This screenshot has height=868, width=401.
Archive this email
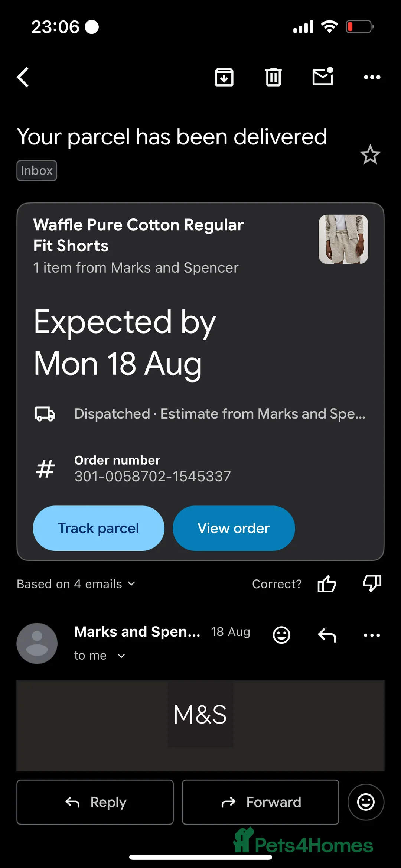pyautogui.click(x=224, y=77)
